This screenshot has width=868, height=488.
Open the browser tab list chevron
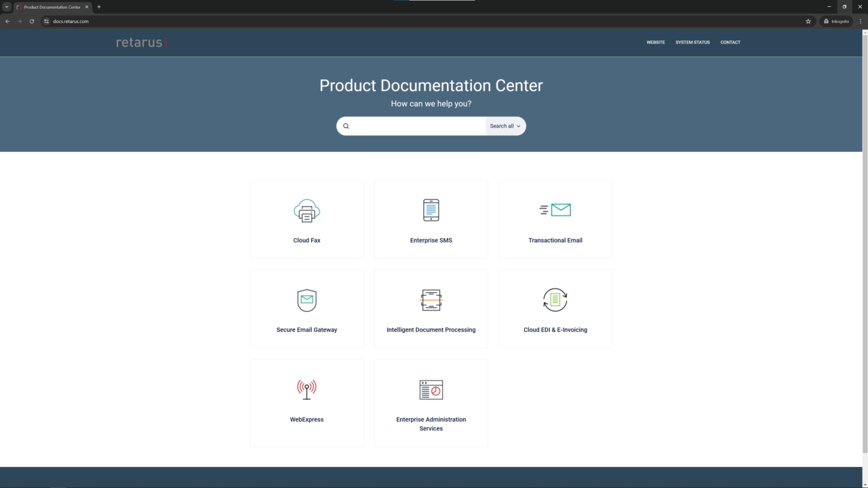tap(7, 7)
